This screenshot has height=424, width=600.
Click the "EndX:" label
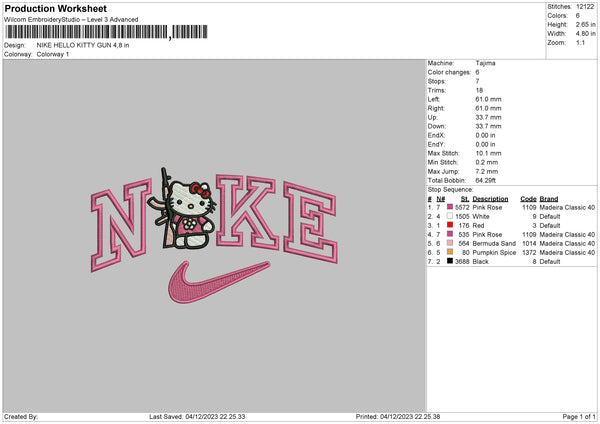click(x=436, y=135)
